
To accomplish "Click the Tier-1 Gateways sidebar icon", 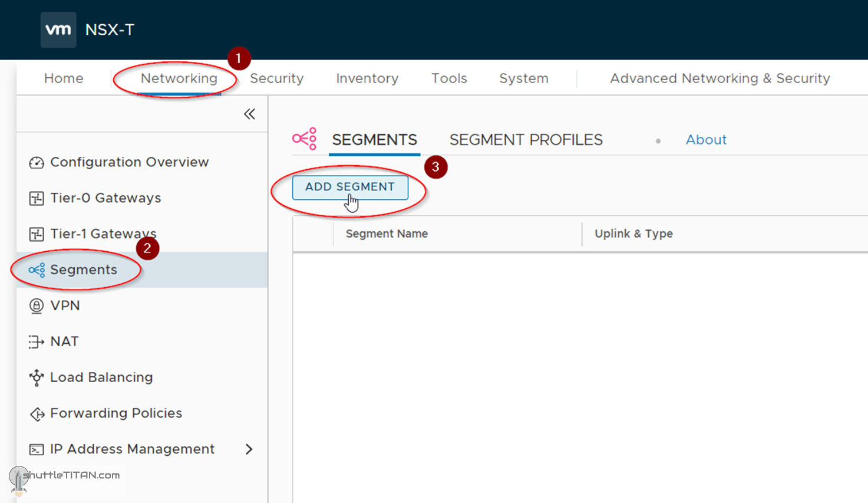I will click(x=37, y=234).
